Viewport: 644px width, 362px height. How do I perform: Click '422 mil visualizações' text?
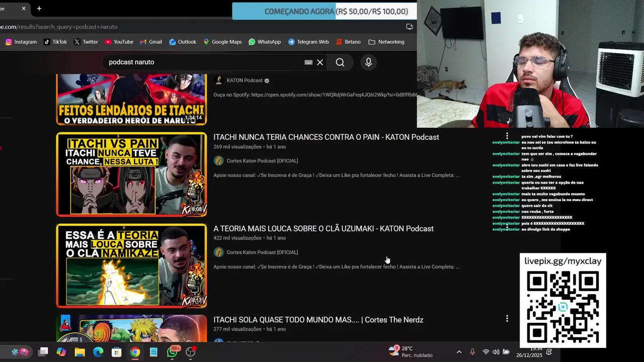click(x=237, y=238)
